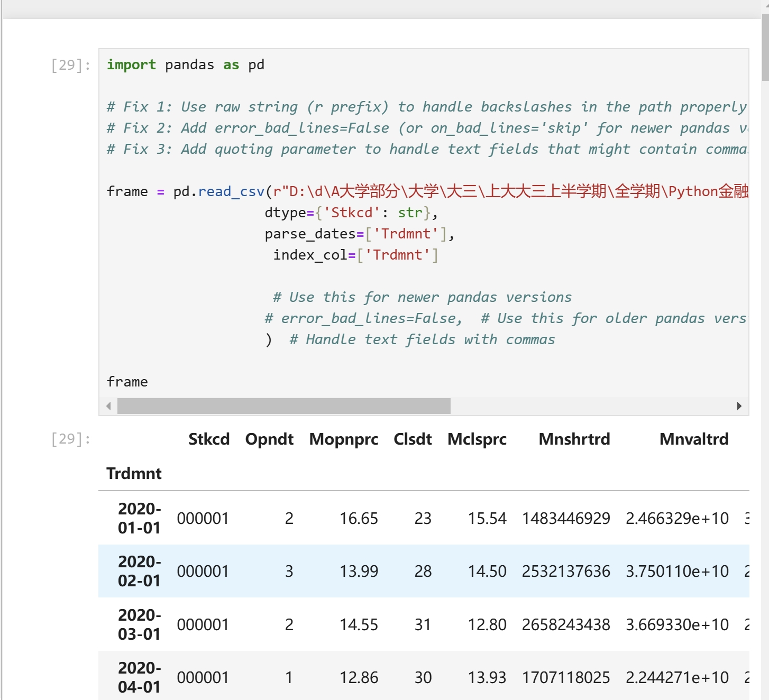769x700 pixels.
Task: Click the input prompt [29] beside code cell
Action: (x=70, y=65)
